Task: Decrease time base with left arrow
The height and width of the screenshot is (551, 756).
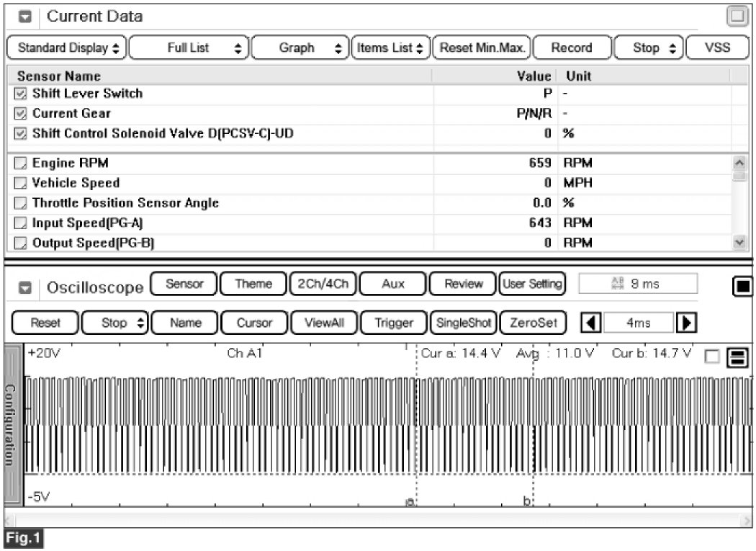Action: (x=590, y=323)
